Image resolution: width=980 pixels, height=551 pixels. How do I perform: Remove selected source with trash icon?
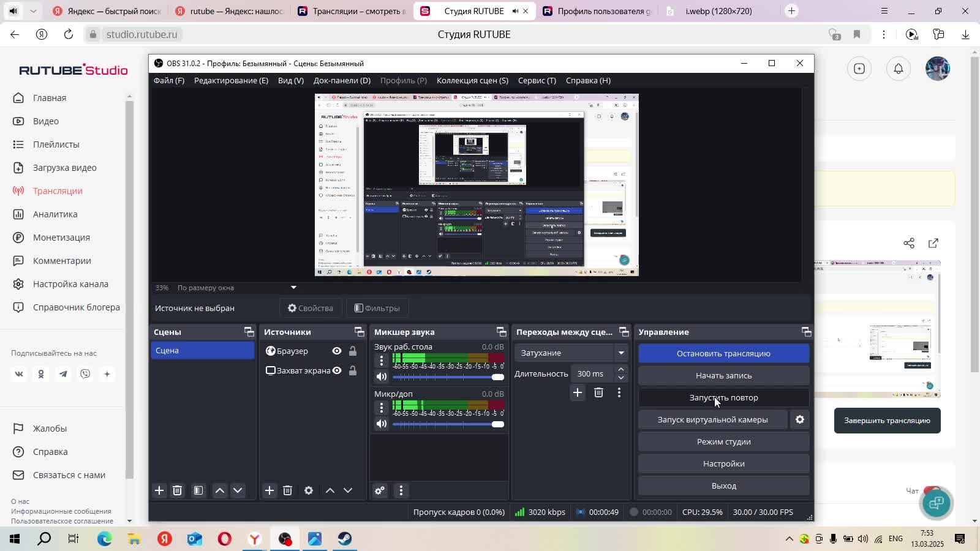click(x=287, y=490)
